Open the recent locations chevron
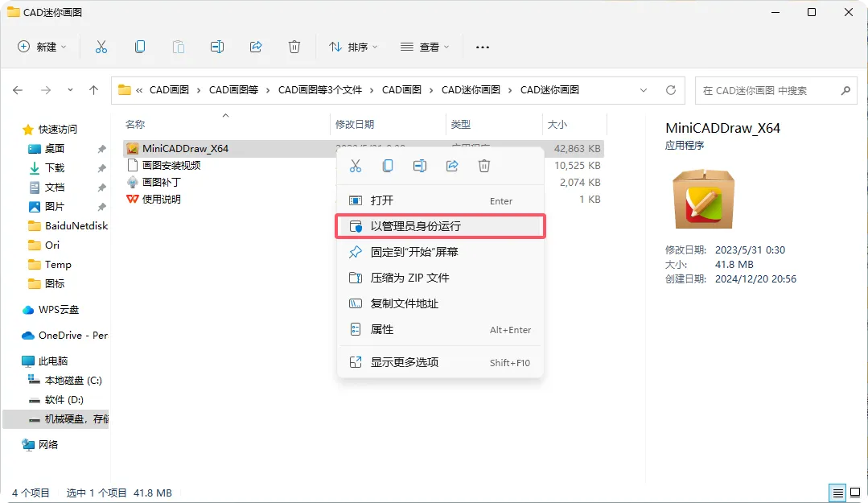 [x=70, y=90]
